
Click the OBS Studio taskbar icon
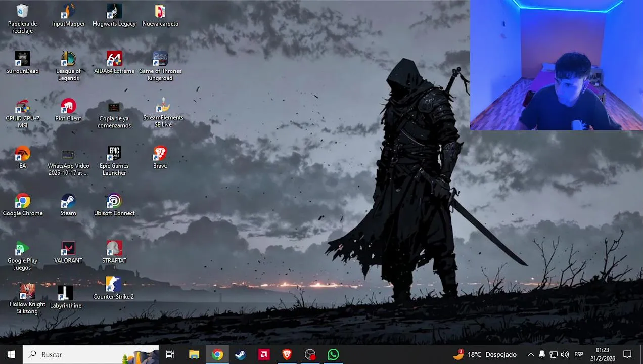coord(310,355)
